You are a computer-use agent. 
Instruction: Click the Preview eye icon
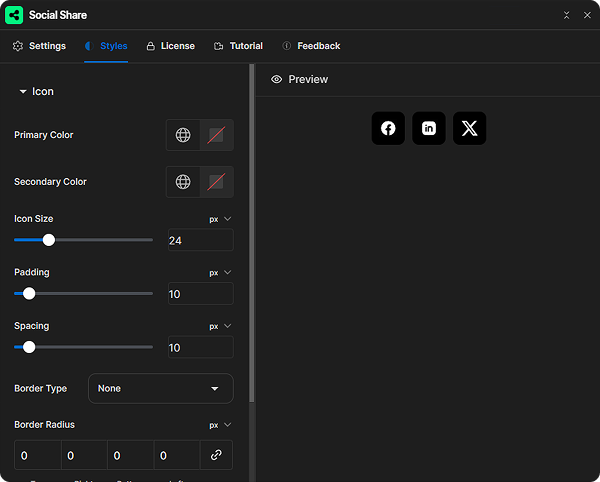pos(276,79)
